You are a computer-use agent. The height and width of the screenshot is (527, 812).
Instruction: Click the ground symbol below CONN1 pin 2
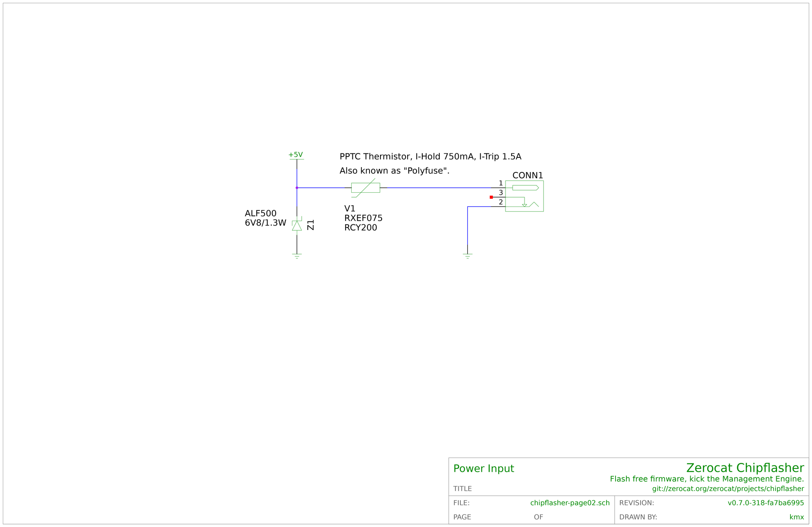click(x=467, y=256)
